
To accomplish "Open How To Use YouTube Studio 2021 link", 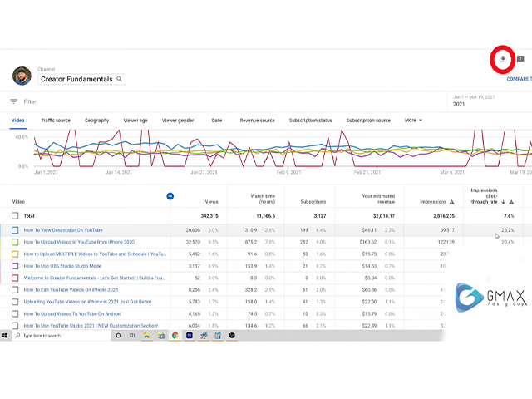I will [91, 326].
